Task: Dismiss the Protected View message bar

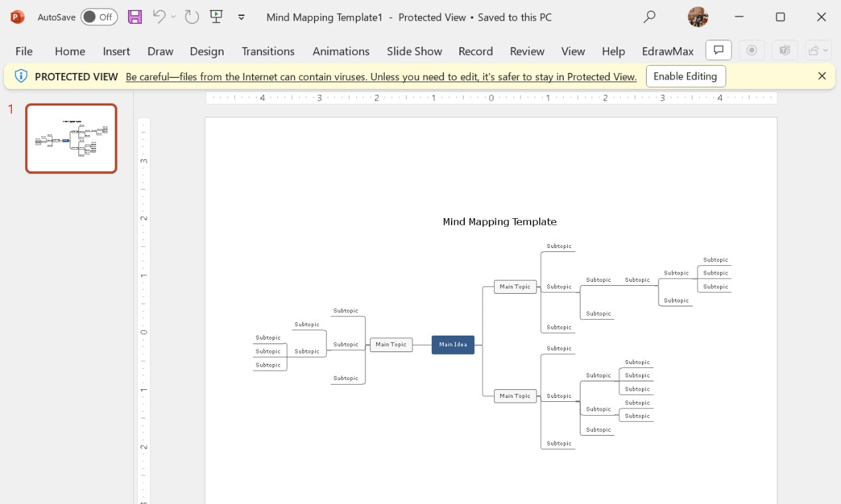Action: click(822, 76)
